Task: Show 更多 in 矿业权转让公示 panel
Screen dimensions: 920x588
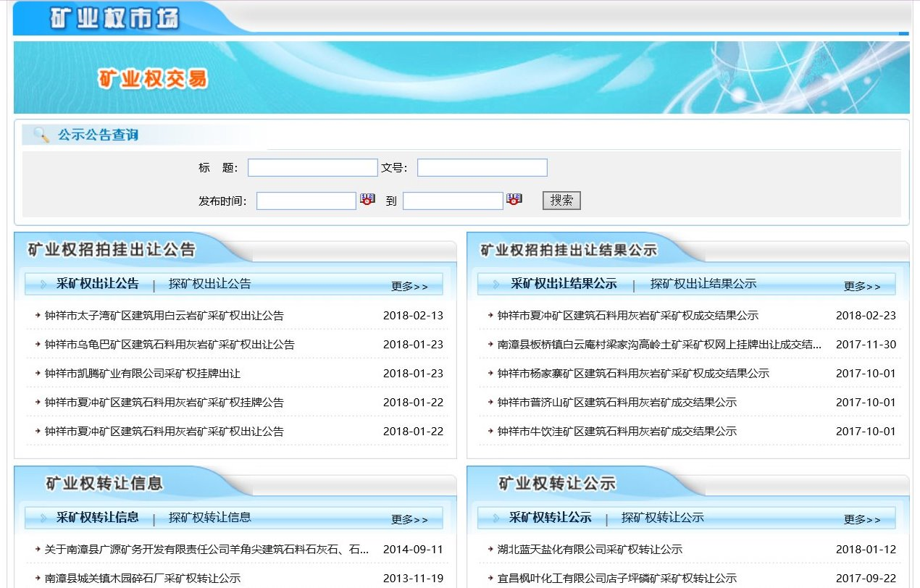Action: point(862,519)
